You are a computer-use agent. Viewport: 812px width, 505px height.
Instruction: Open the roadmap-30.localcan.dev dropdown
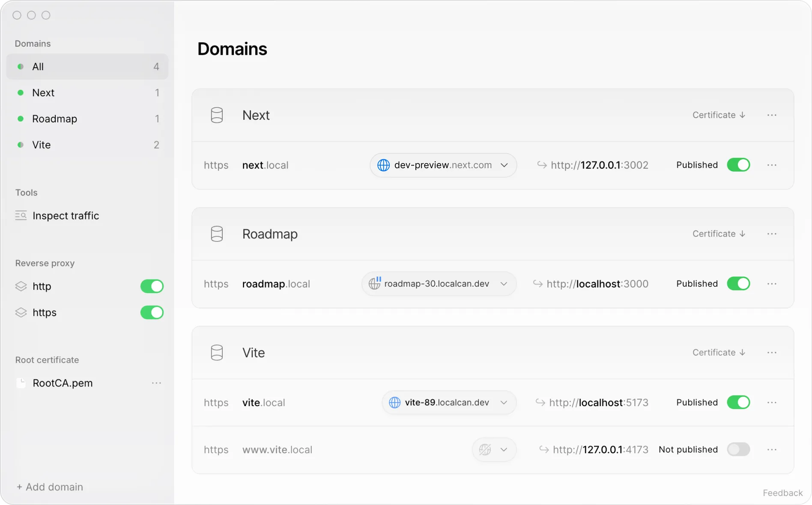tap(504, 284)
